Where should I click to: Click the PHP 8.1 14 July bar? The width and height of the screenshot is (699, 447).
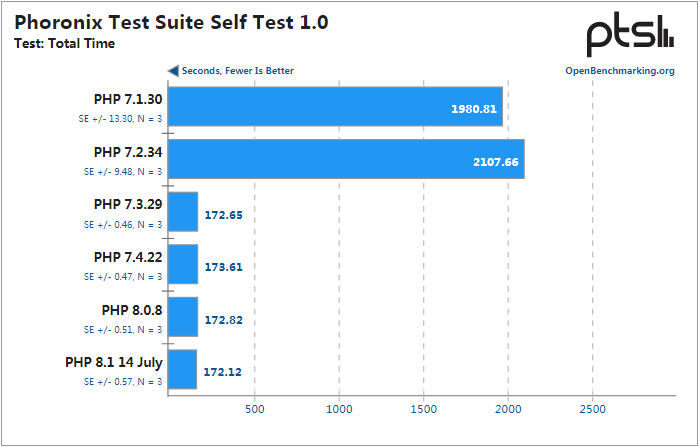coord(183,370)
